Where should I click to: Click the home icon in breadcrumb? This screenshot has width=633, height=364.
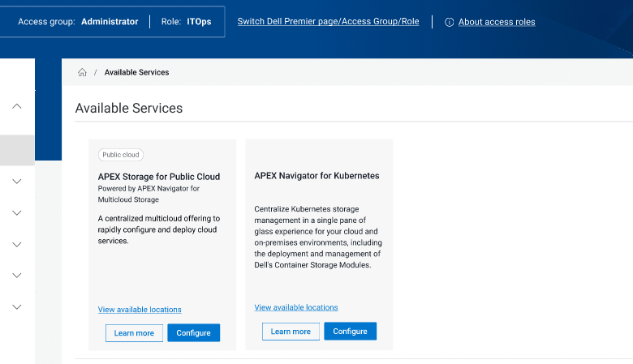82,72
